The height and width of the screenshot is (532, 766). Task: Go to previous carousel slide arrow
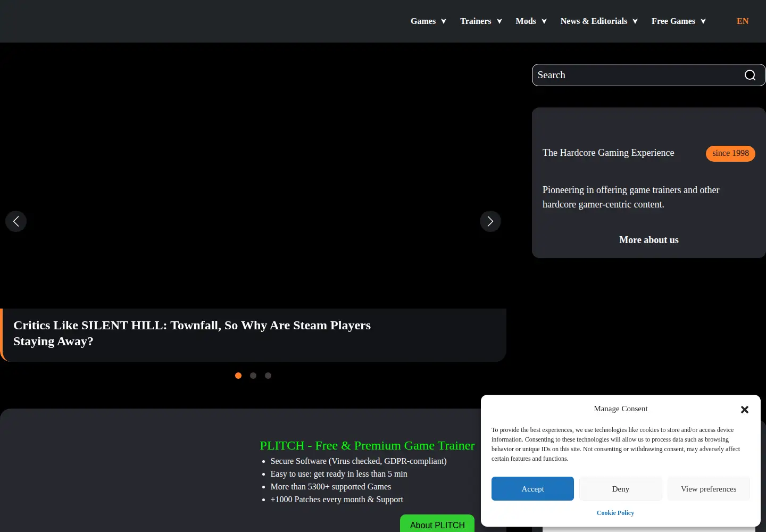coord(16,221)
